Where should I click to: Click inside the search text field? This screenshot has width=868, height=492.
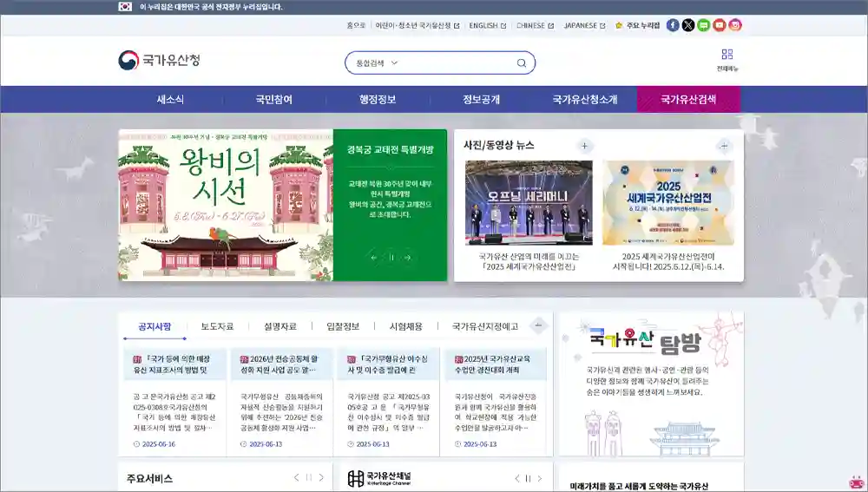pyautogui.click(x=456, y=62)
